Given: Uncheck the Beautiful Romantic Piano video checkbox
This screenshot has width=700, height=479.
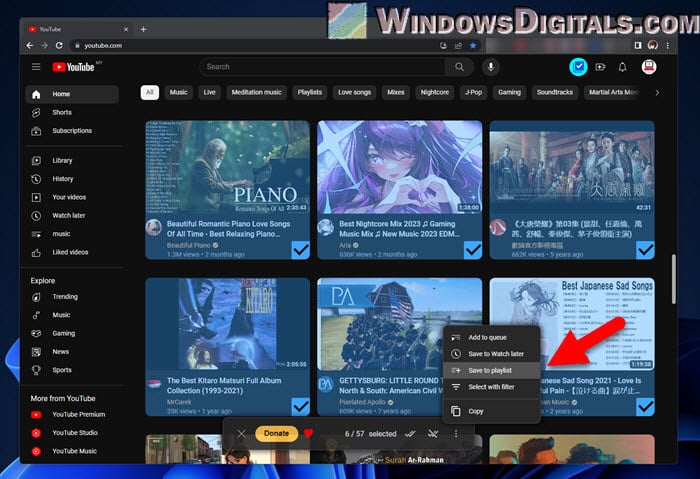Looking at the screenshot, I should (x=300, y=250).
